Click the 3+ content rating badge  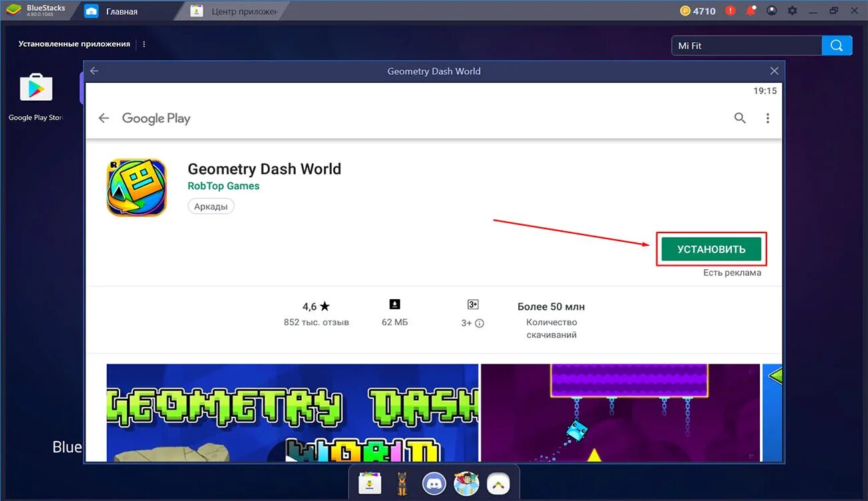(473, 305)
